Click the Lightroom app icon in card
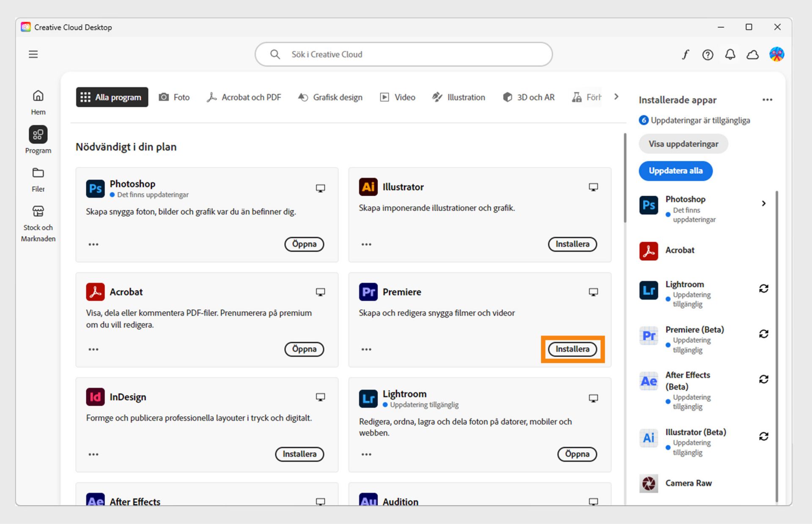This screenshot has width=812, height=524. [368, 398]
